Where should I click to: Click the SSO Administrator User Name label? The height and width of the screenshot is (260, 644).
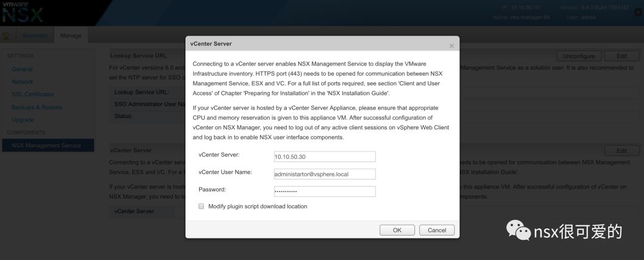pyautogui.click(x=150, y=104)
